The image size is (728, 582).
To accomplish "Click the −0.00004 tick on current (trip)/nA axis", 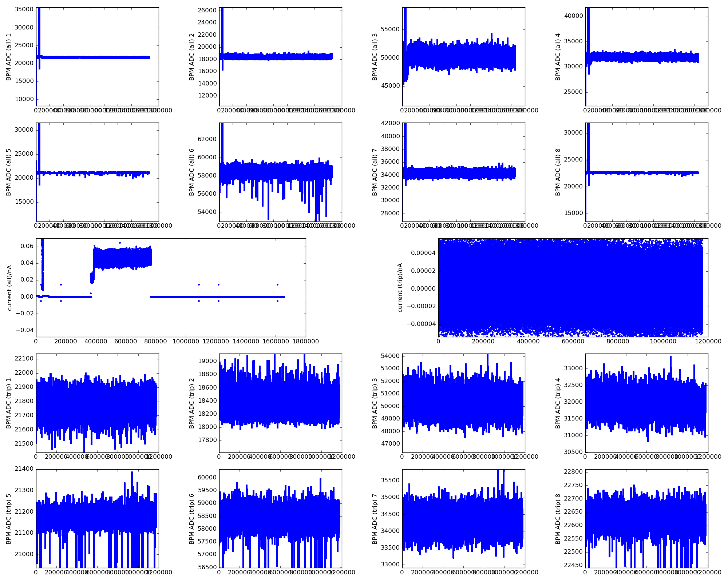I will (x=420, y=324).
